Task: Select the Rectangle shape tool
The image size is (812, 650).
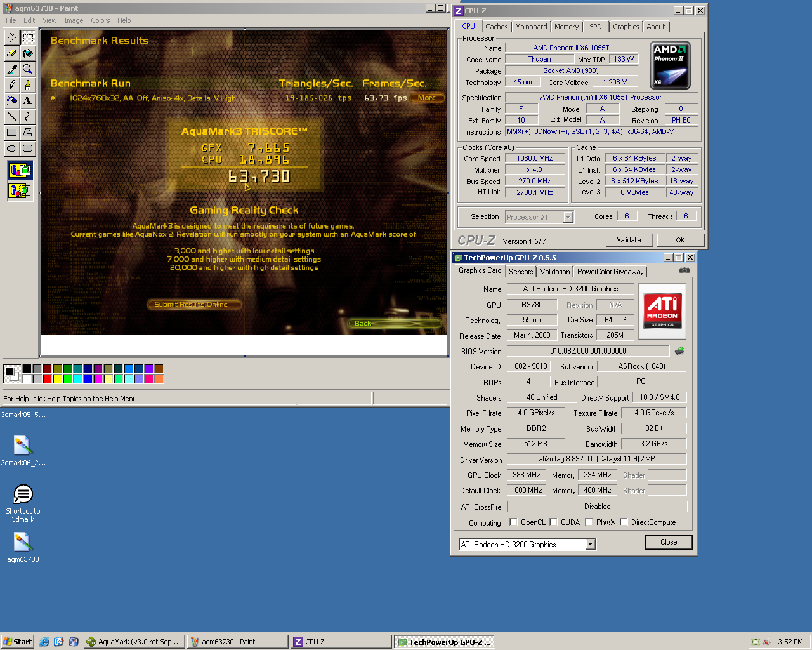Action: pos(12,133)
